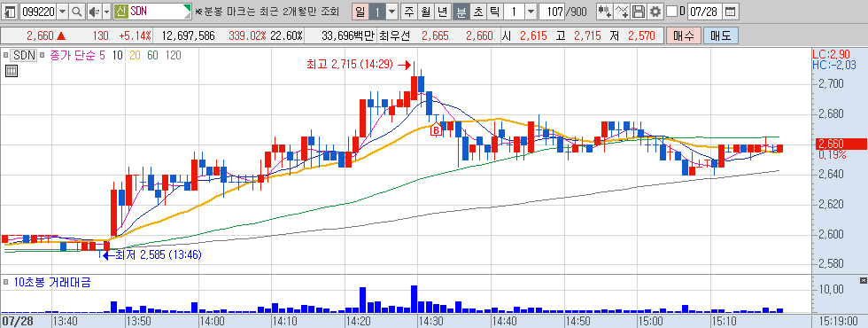Click the blue MA 10 legend label
Viewport: 868px width, 328px height.
pos(117,55)
